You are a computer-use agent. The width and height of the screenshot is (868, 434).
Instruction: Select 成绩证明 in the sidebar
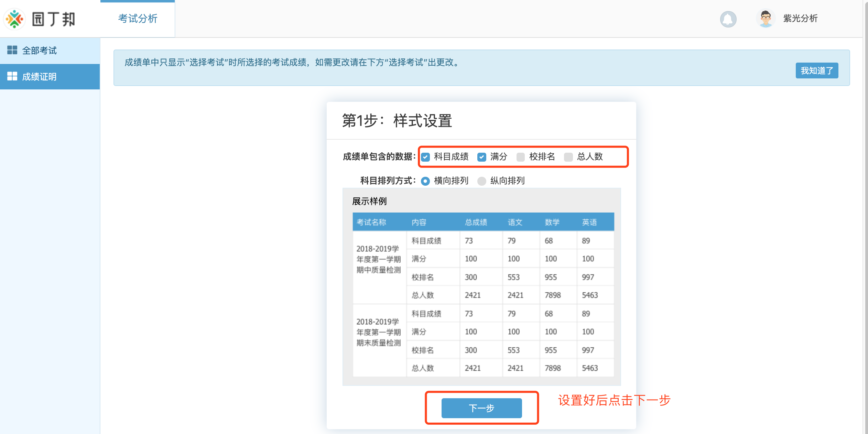coord(39,76)
